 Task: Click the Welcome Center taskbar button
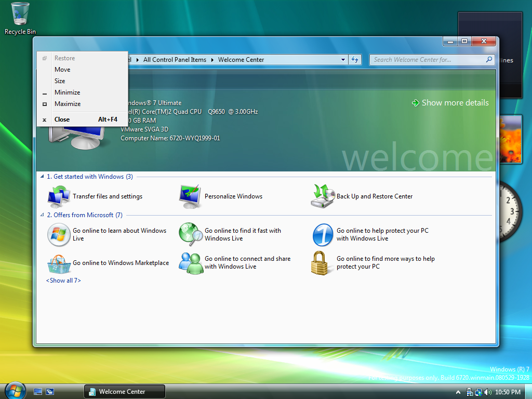point(124,392)
